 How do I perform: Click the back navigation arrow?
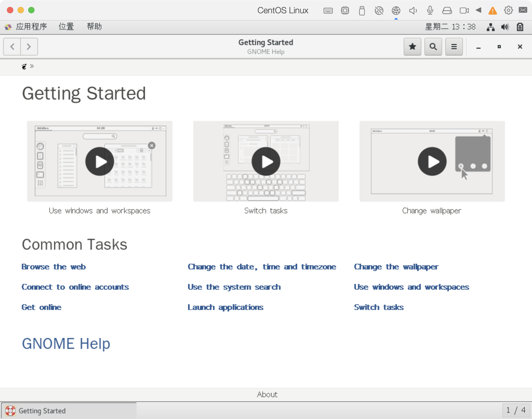(12, 46)
